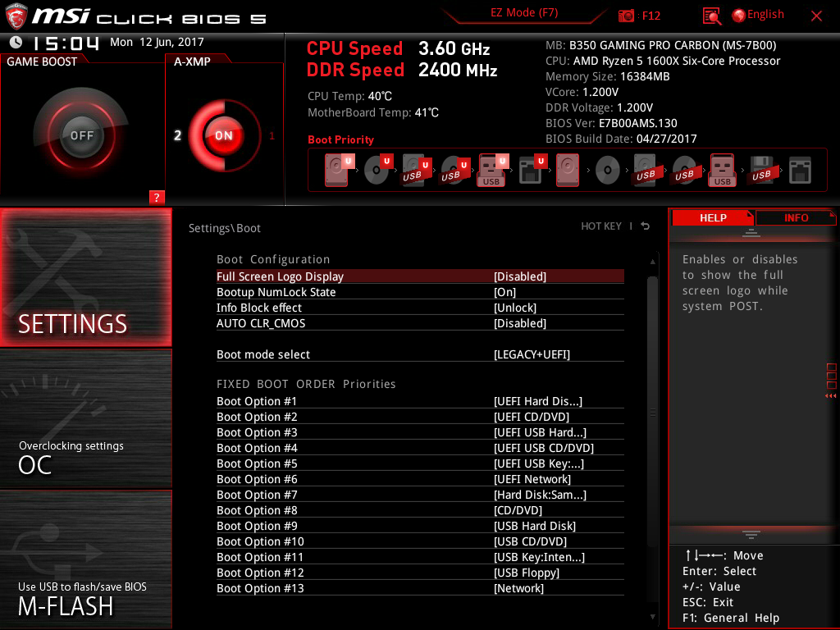This screenshot has height=630, width=840.
Task: Switch to EZ Mode (F7)
Action: (x=524, y=13)
